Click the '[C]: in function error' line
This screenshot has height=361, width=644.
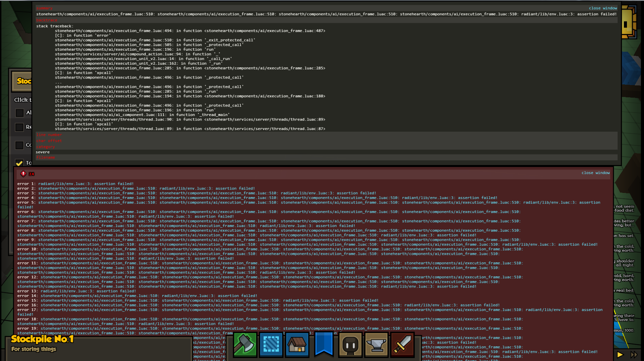(x=83, y=35)
